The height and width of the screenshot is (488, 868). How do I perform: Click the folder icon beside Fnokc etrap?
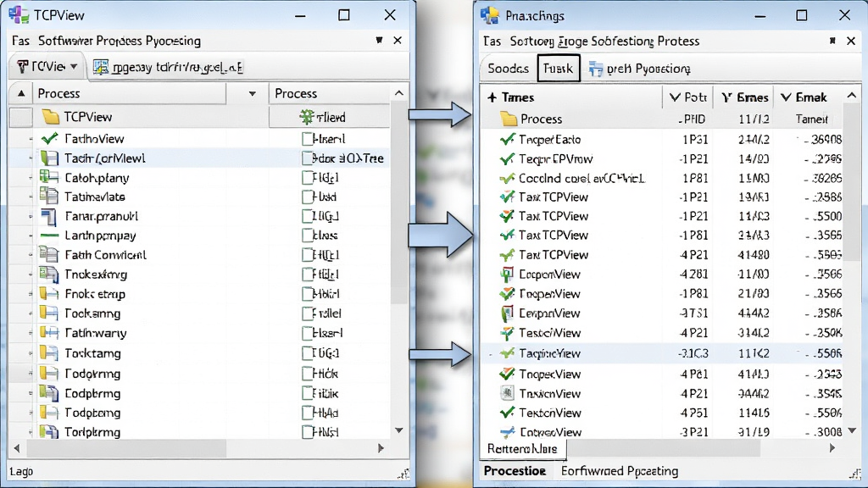[48, 294]
